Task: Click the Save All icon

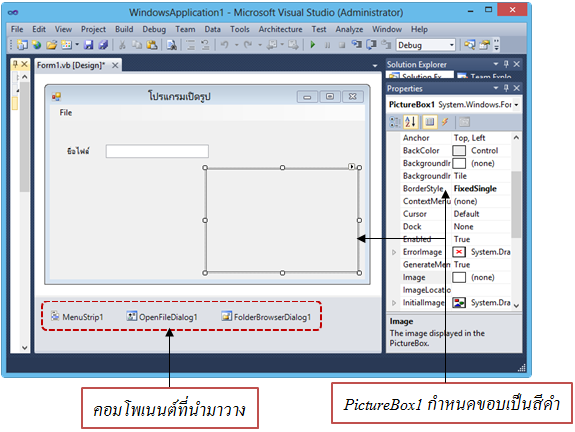Action: click(103, 45)
